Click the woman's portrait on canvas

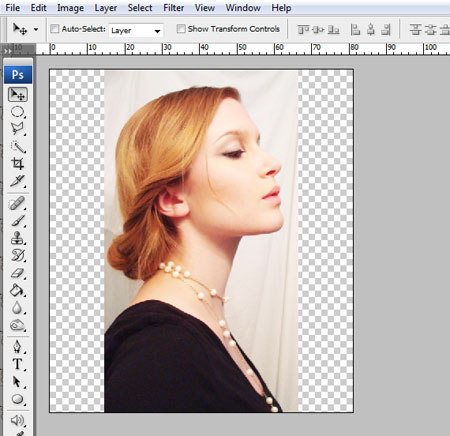pyautogui.click(x=201, y=241)
